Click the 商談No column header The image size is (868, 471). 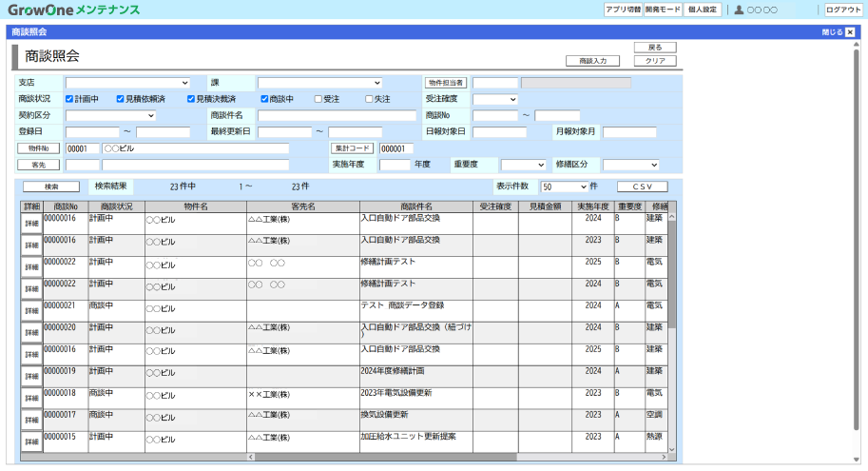[66, 206]
